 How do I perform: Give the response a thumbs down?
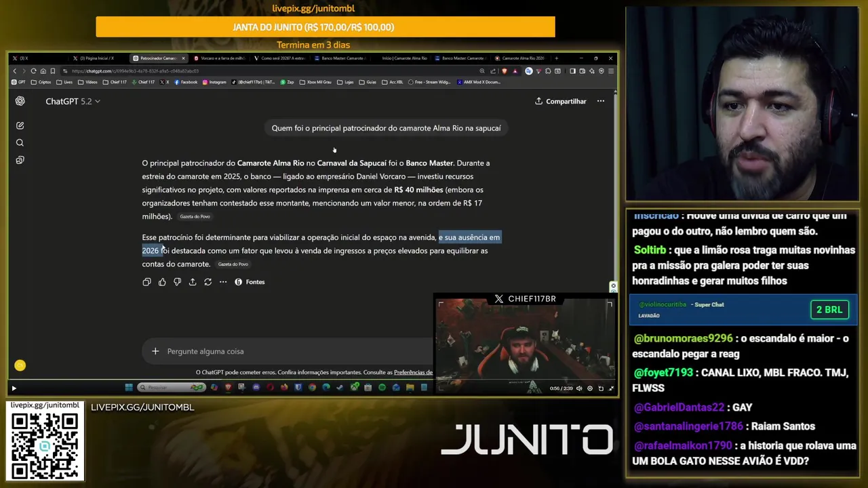[x=177, y=282]
